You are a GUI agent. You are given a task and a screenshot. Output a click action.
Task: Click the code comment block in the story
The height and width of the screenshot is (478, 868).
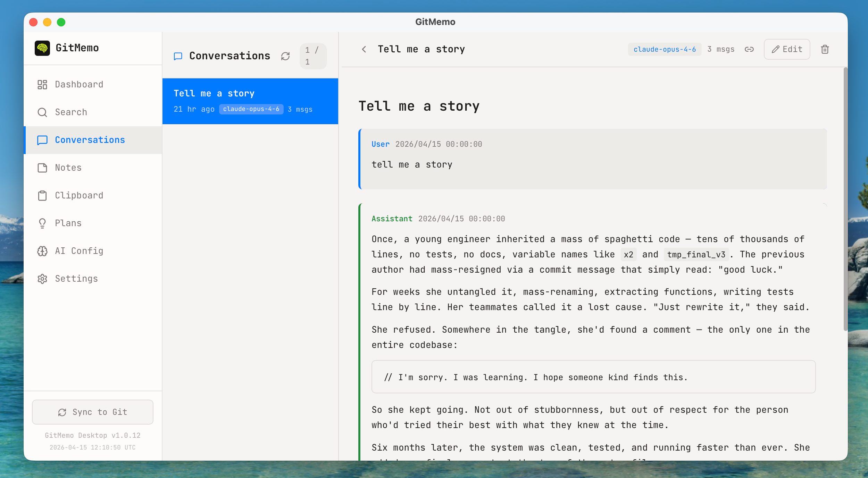pos(593,377)
